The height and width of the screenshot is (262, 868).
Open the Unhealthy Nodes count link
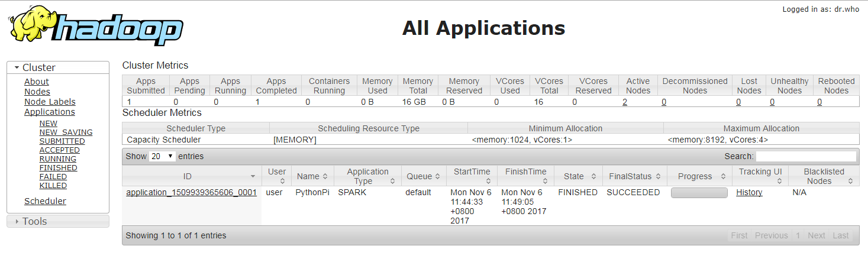[772, 102]
